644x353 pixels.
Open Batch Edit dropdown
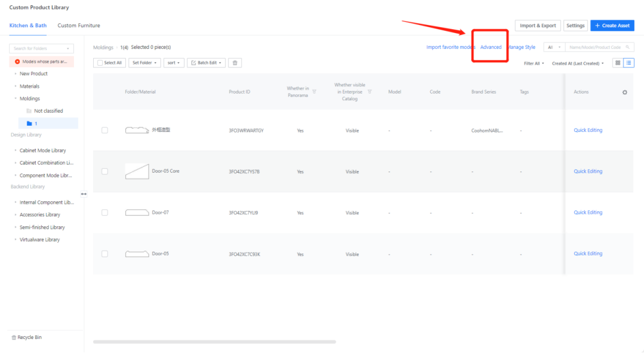206,63
